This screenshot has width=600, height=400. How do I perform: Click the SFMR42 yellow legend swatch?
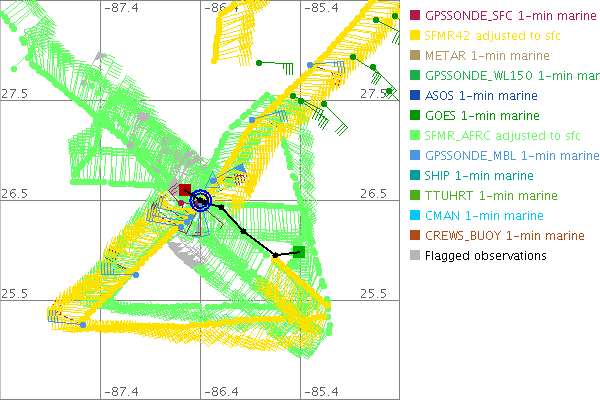[415, 35]
